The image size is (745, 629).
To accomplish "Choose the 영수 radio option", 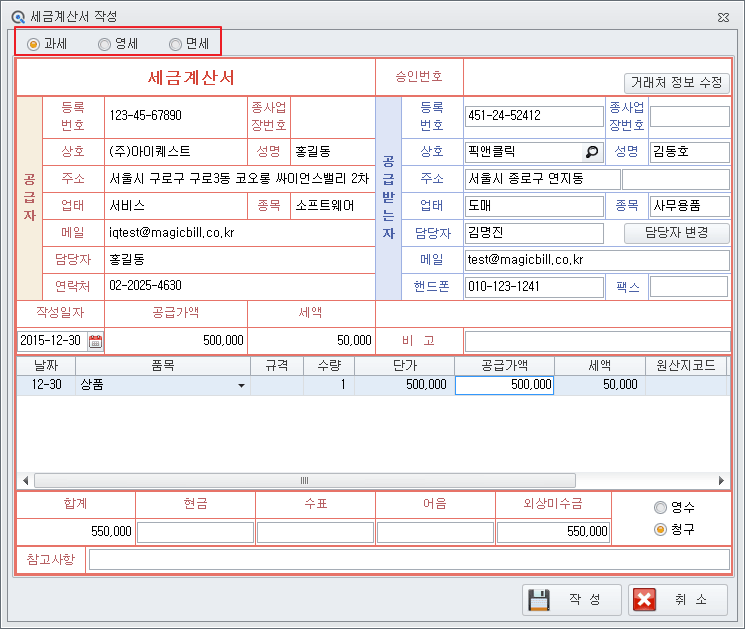I will click(660, 507).
